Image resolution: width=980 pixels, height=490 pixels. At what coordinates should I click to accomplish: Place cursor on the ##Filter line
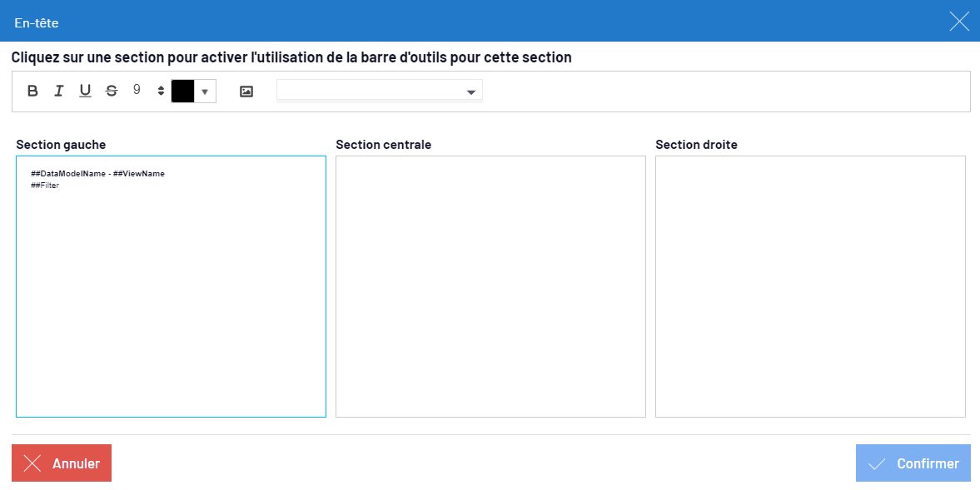[45, 186]
